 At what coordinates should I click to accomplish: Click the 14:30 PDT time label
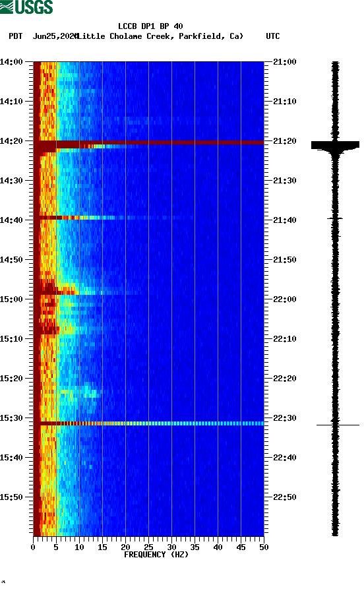(11, 181)
